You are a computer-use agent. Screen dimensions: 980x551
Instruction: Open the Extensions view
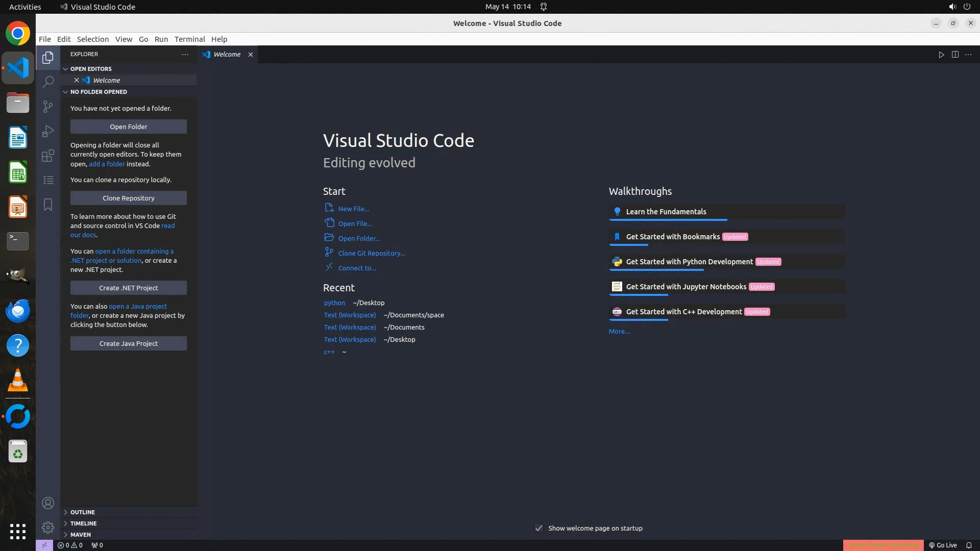coord(48,156)
